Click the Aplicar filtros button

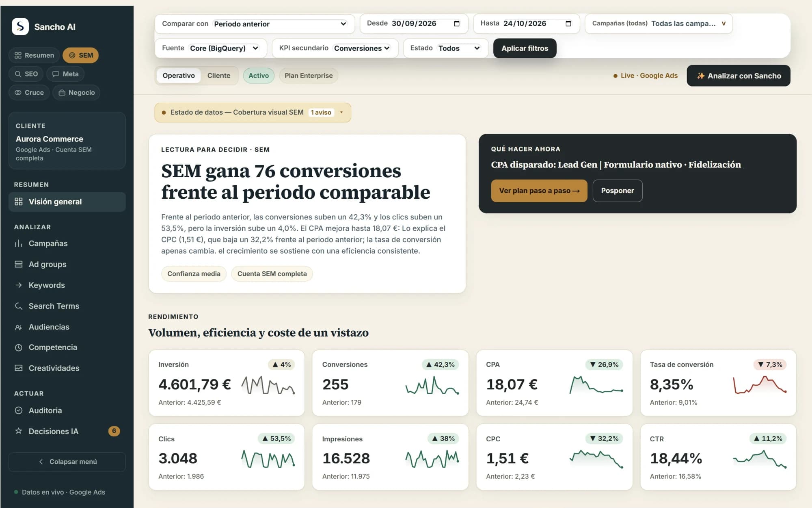click(525, 48)
